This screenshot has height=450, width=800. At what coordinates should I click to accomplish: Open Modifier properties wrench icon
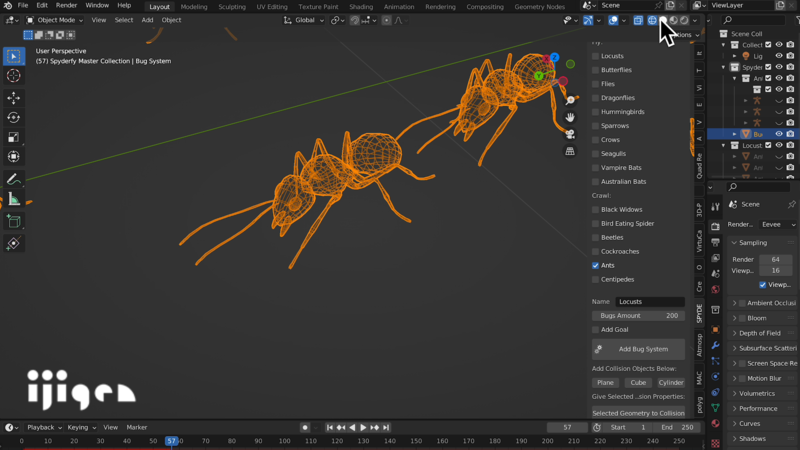715,345
